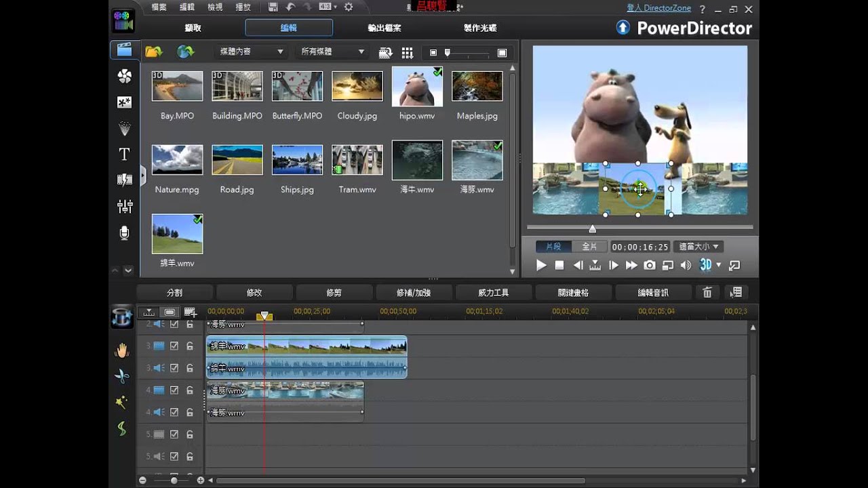868x488 pixels.
Task: Click the import media folder icon
Action: 154,52
